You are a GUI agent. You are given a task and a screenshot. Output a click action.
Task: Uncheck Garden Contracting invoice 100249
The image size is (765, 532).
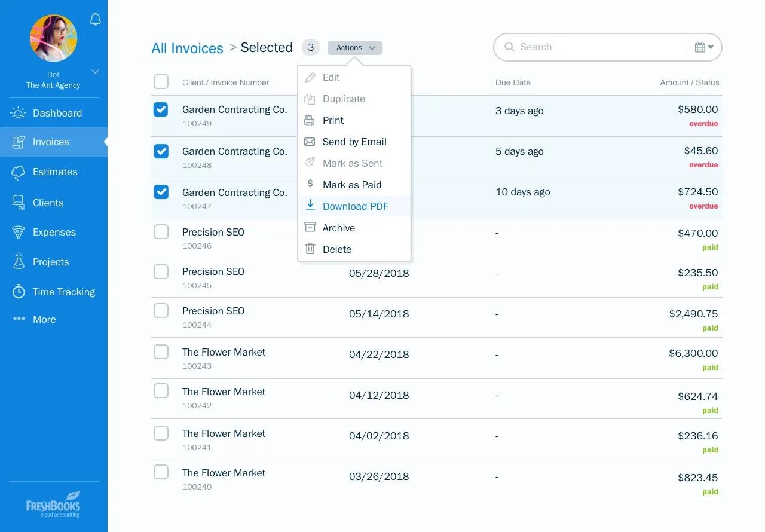pyautogui.click(x=161, y=109)
